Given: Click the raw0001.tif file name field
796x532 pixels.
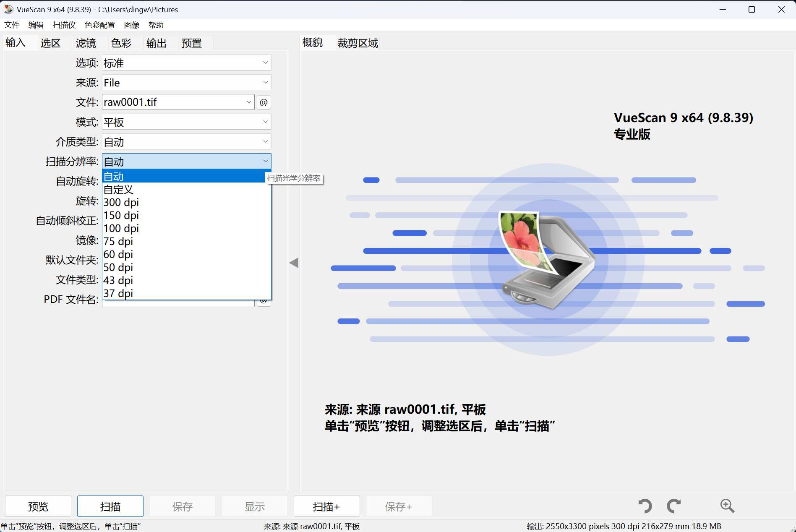Looking at the screenshot, I should tap(174, 102).
